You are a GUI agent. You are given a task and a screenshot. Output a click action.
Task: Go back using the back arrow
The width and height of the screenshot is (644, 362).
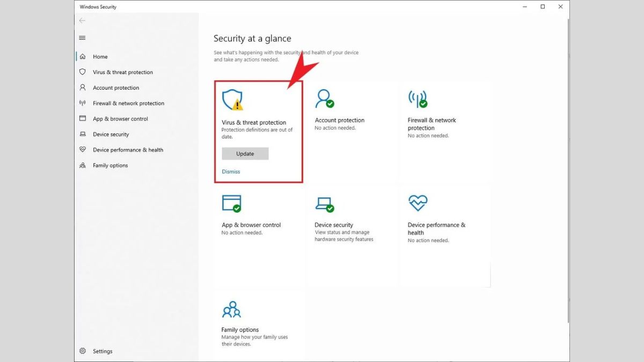click(82, 20)
